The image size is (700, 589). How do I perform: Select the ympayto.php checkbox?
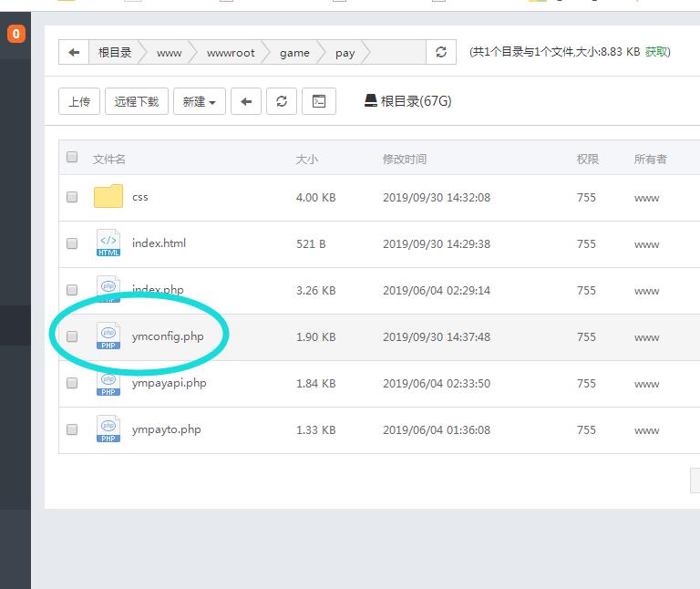pos(72,429)
